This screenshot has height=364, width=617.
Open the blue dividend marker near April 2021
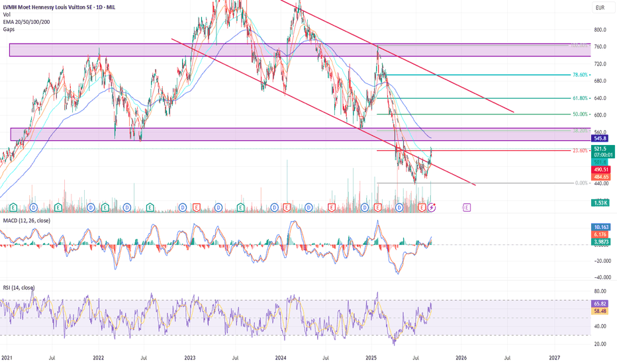(34, 207)
